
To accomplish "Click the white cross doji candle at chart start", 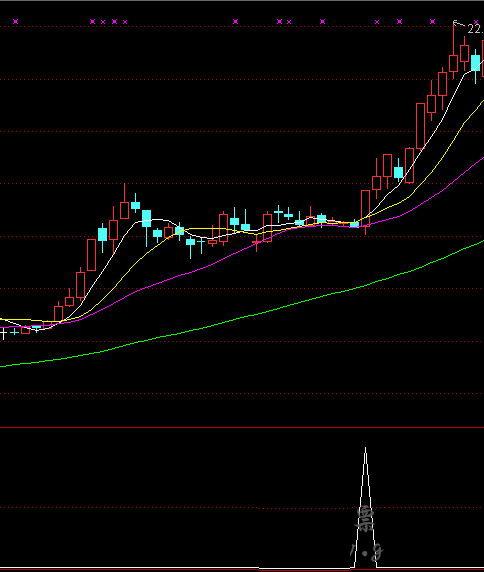I will point(4,333).
